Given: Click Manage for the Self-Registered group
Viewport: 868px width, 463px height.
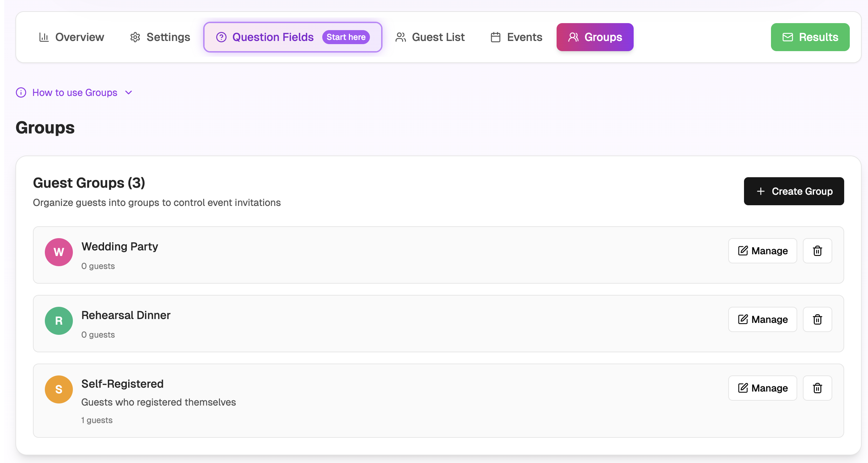Looking at the screenshot, I should pos(763,388).
